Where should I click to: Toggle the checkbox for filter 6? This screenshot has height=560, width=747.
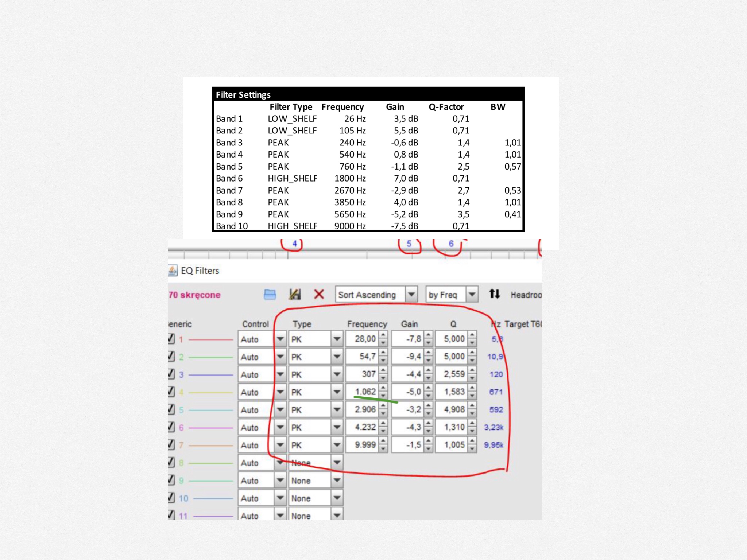(x=171, y=427)
